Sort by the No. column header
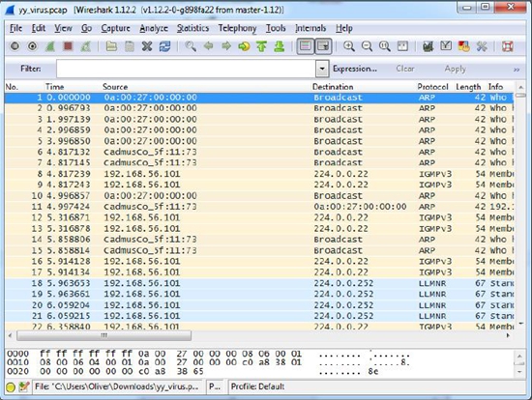 (12, 87)
